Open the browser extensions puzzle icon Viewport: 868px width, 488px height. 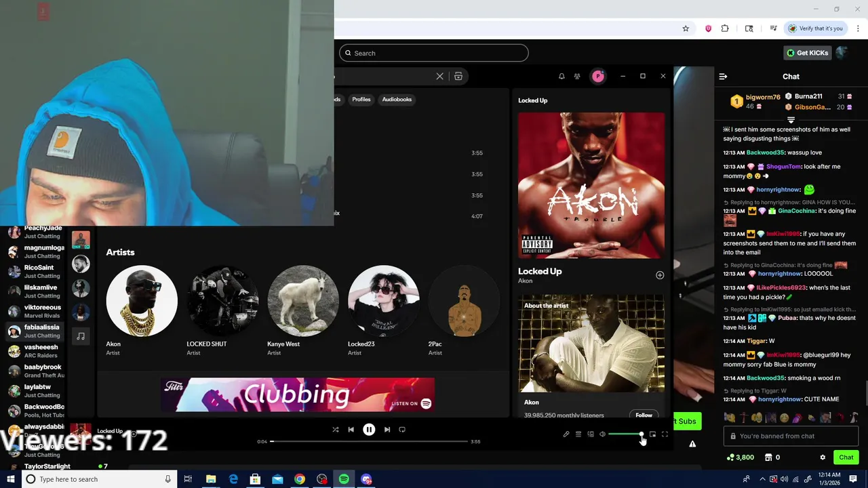(725, 28)
